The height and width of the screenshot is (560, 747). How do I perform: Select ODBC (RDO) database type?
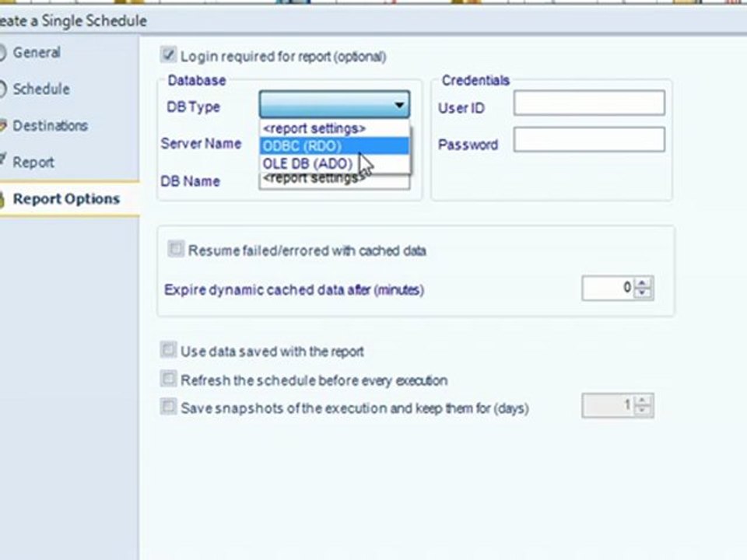point(335,145)
